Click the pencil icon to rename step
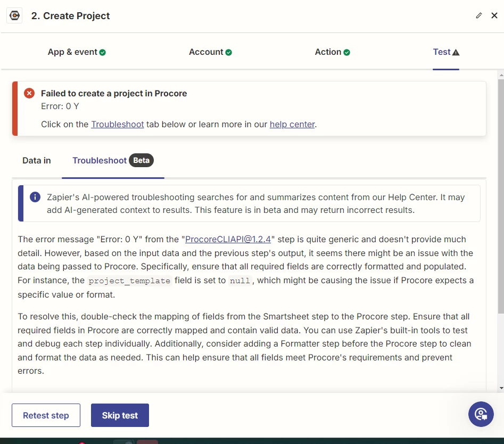The height and width of the screenshot is (444, 504). pos(478,15)
